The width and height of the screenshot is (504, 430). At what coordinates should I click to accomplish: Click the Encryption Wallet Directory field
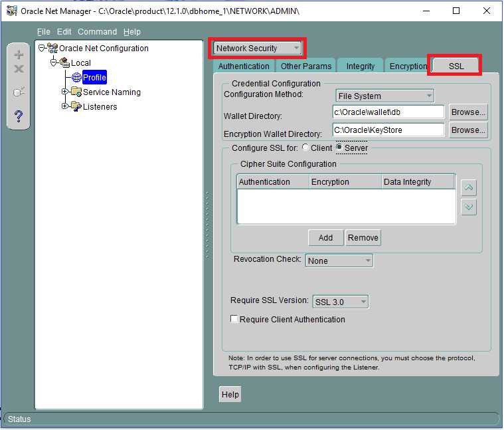coord(388,130)
